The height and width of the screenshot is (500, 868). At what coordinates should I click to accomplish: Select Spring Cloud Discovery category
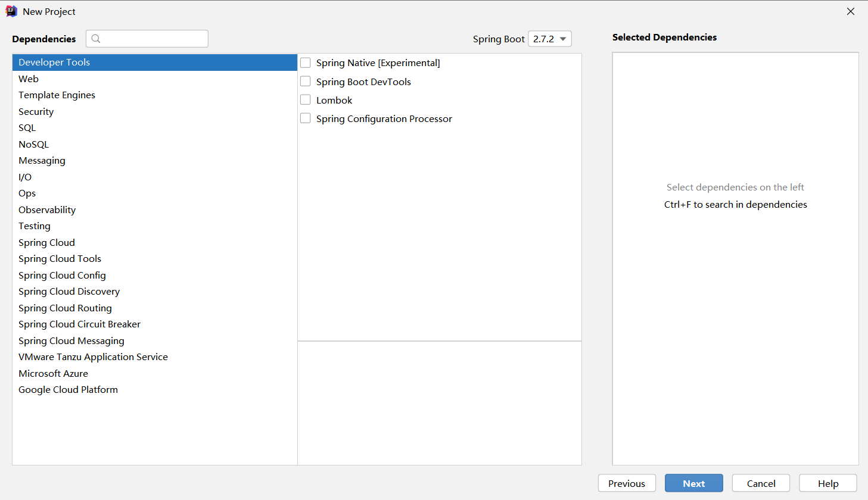[x=155, y=292]
